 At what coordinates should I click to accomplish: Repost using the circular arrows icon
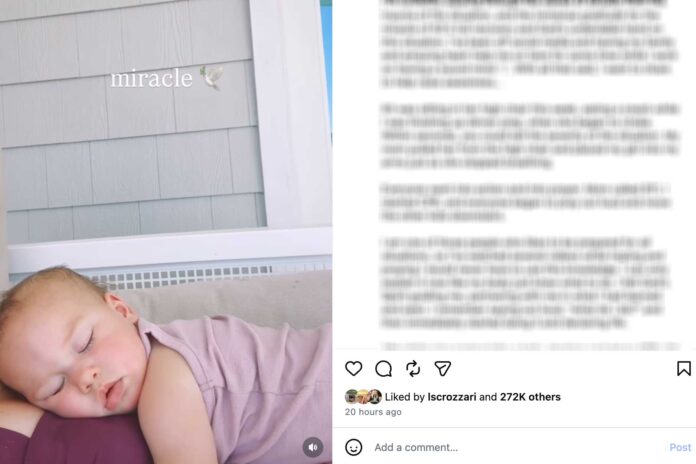(x=413, y=369)
